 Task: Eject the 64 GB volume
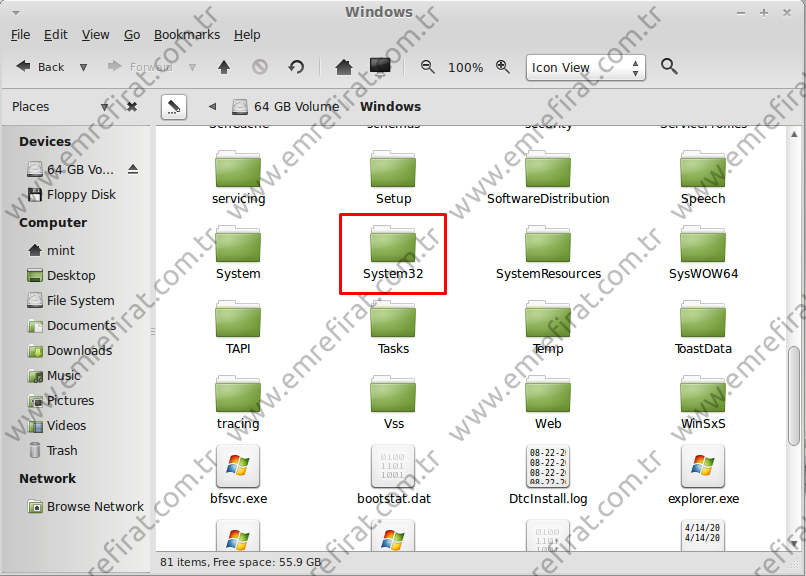(x=133, y=169)
